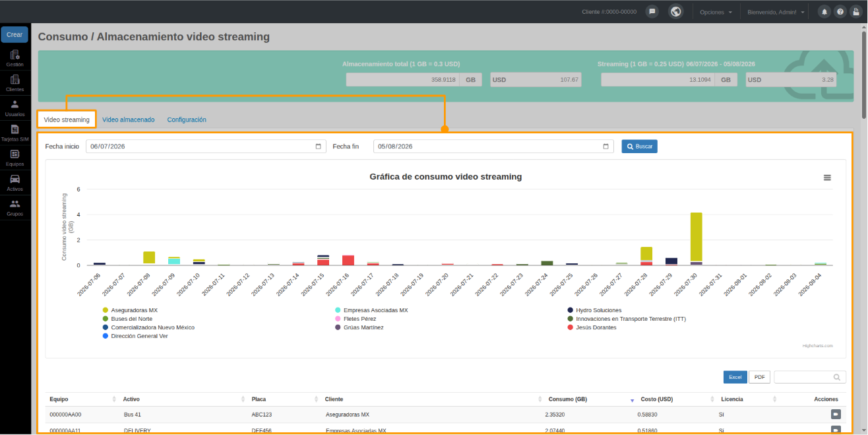The height and width of the screenshot is (435, 868).
Task: Open the Grupos sidebar section
Action: (x=15, y=208)
